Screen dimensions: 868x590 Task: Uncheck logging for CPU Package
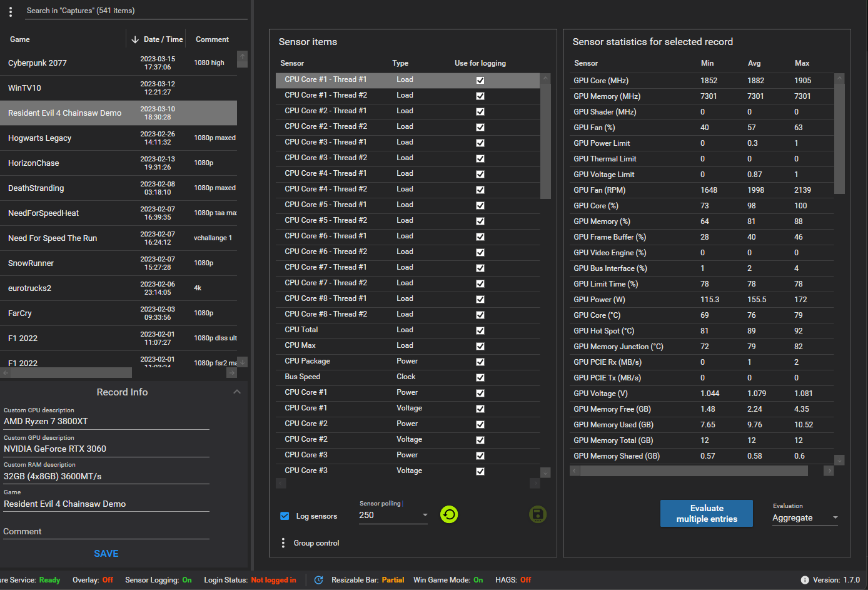point(480,362)
